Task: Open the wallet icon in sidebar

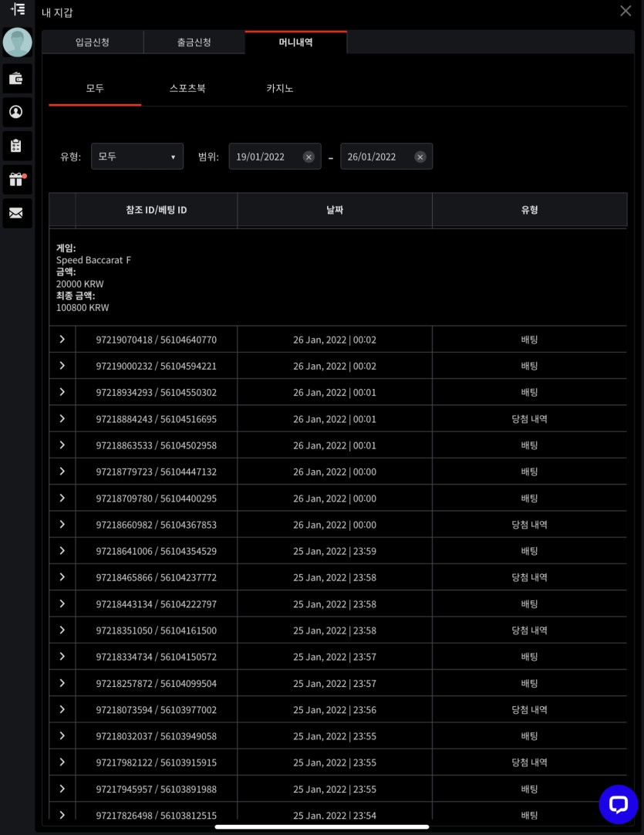Action: click(x=16, y=79)
